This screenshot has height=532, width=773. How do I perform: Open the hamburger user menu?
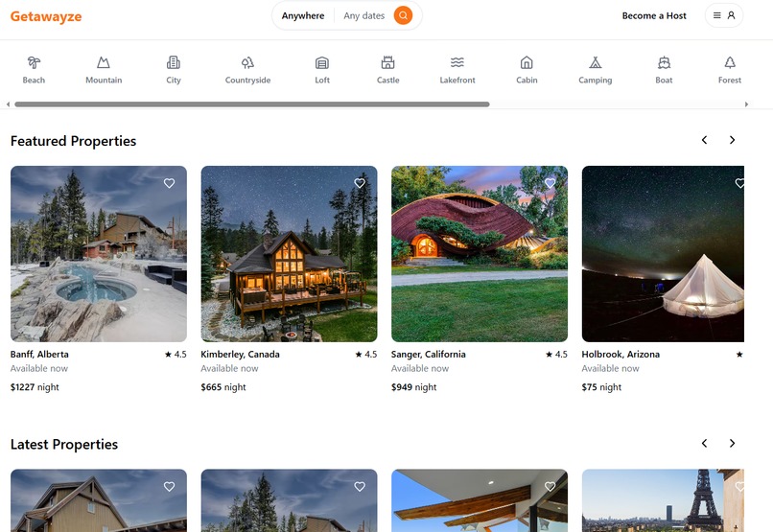coord(724,15)
